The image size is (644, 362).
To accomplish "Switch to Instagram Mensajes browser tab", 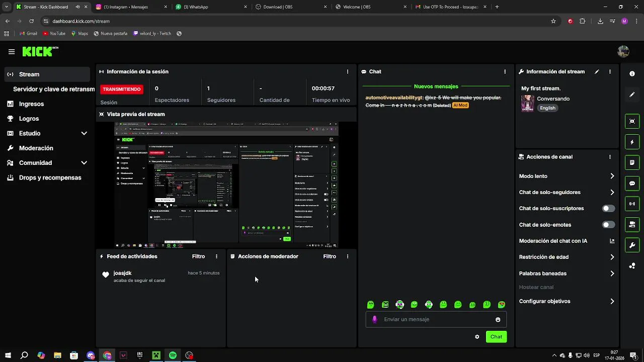I will [132, 7].
